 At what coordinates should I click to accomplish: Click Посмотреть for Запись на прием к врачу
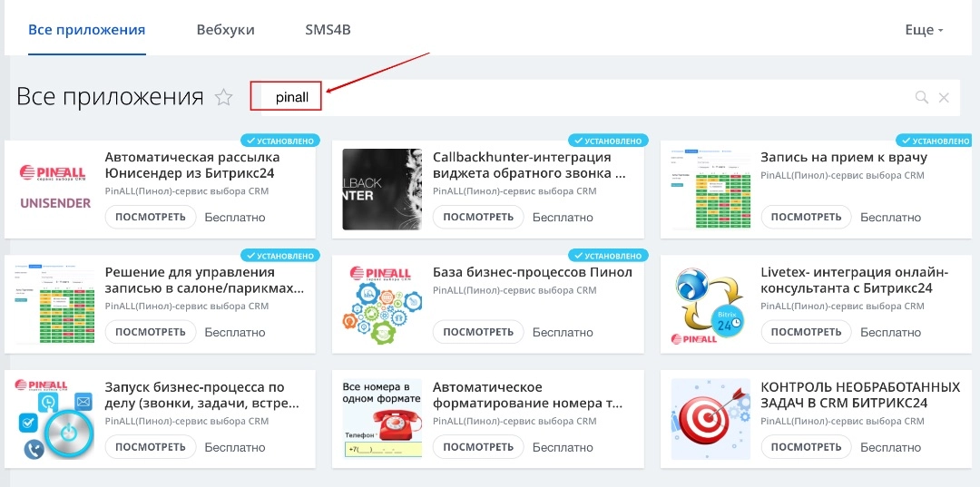point(806,217)
